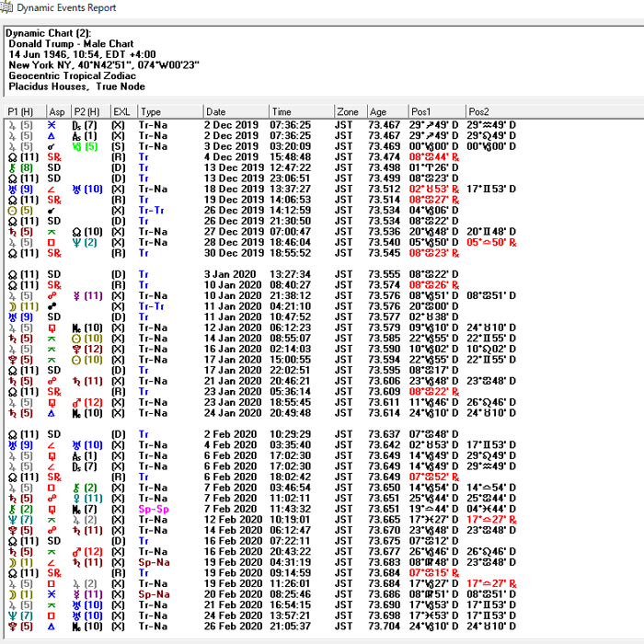Click Mc (10) in the 12 Jan 2020 row
644x644 pixels.
[x=87, y=328]
